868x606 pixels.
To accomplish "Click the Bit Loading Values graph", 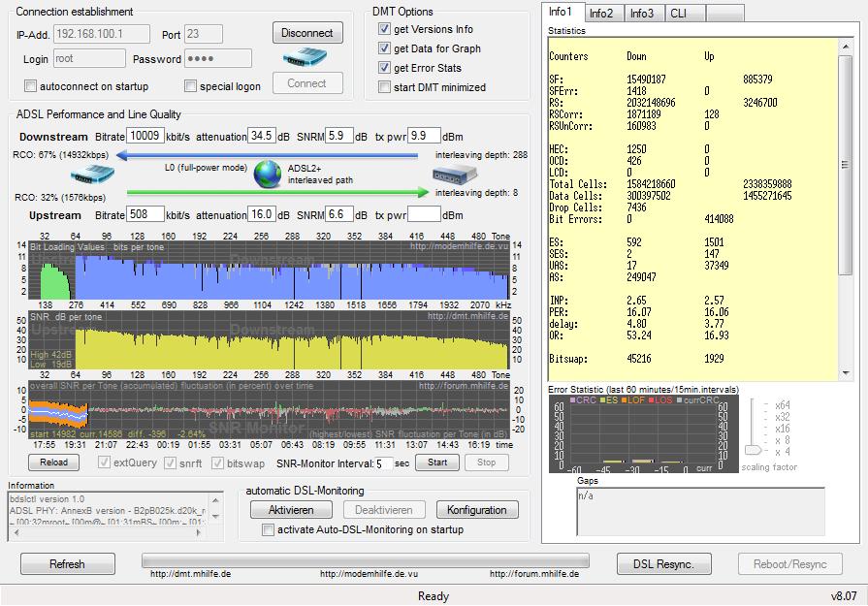I will coord(269,271).
